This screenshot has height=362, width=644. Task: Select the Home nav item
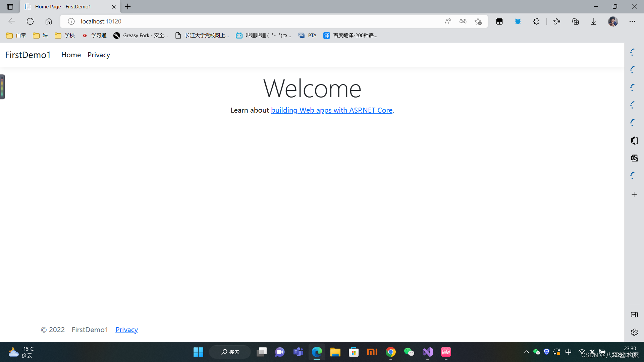pyautogui.click(x=71, y=55)
